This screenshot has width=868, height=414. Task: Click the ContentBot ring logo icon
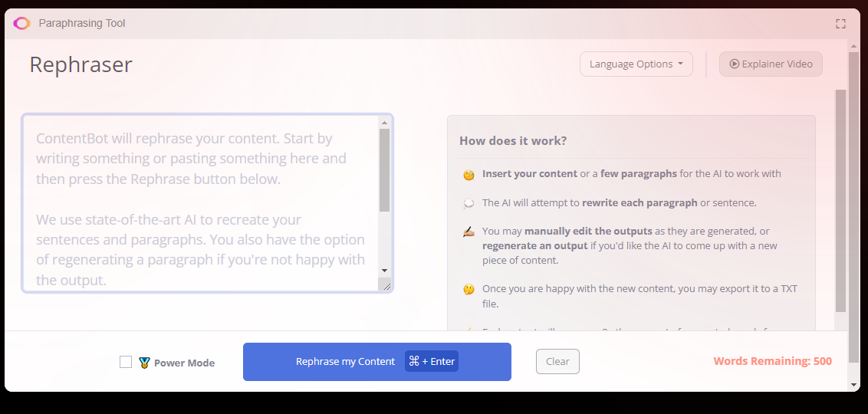21,23
